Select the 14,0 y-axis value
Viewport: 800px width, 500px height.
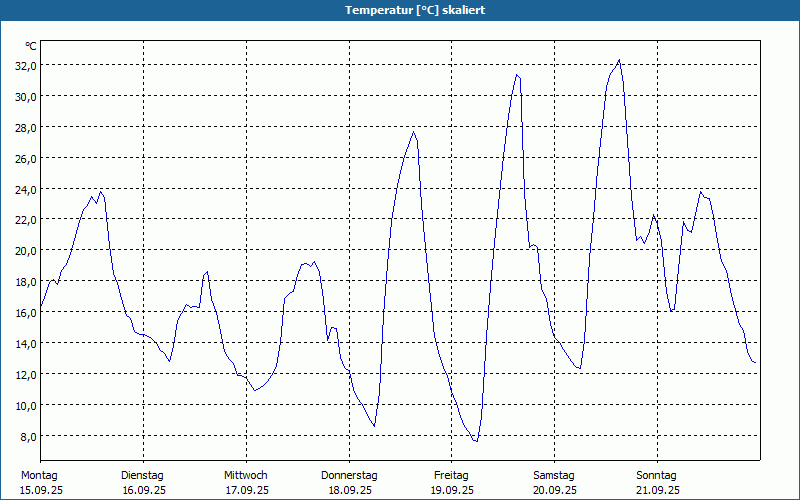(x=26, y=344)
